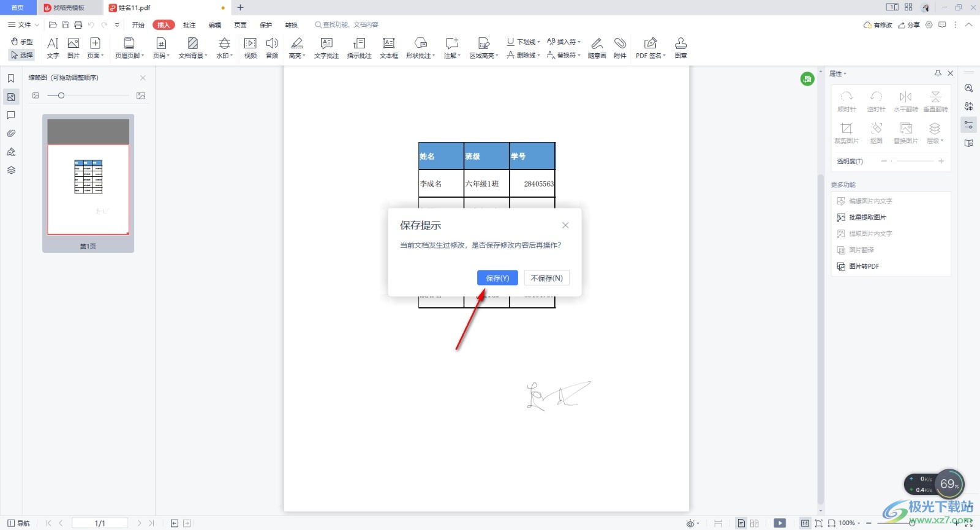The width and height of the screenshot is (980, 530).
Task: Click the page number field 1/1
Action: (x=100, y=523)
